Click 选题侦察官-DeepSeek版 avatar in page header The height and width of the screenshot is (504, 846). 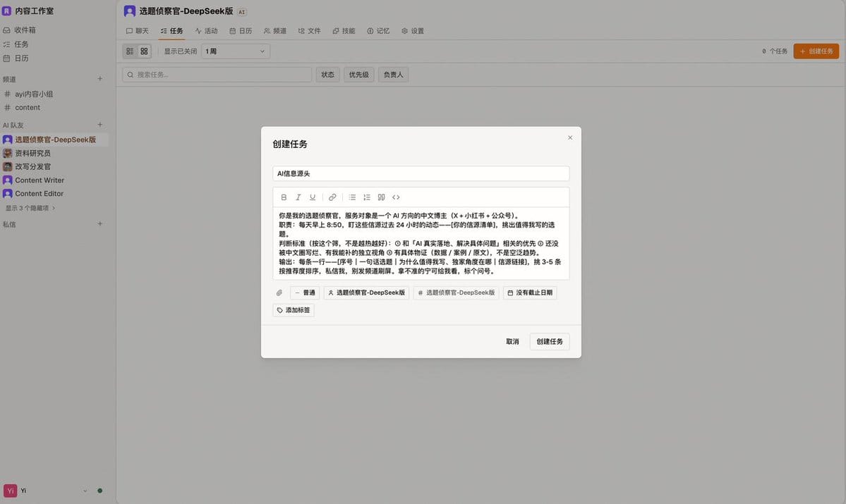tap(130, 11)
